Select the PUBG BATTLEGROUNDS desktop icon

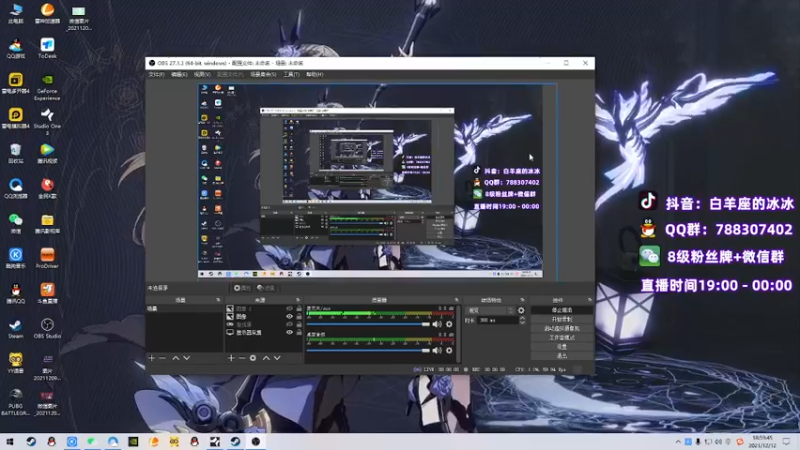[x=15, y=402]
